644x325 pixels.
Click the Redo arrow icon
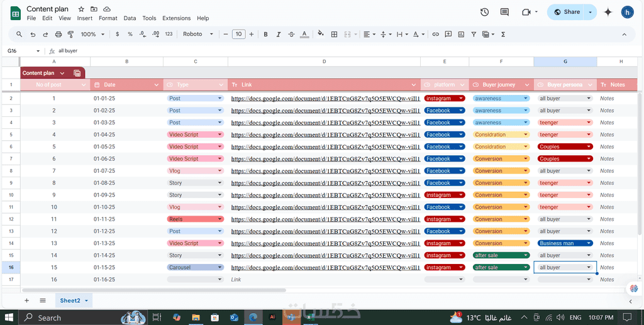tap(45, 35)
